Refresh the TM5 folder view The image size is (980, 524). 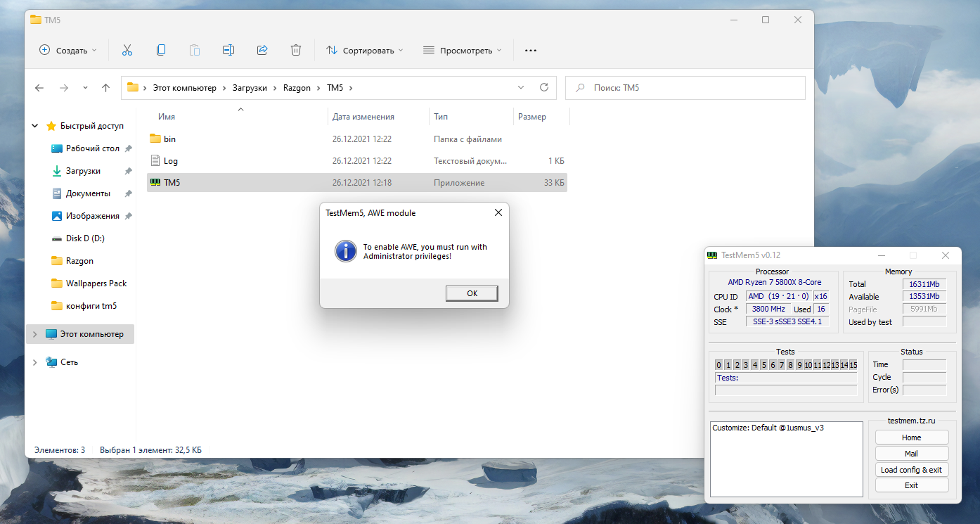click(543, 88)
